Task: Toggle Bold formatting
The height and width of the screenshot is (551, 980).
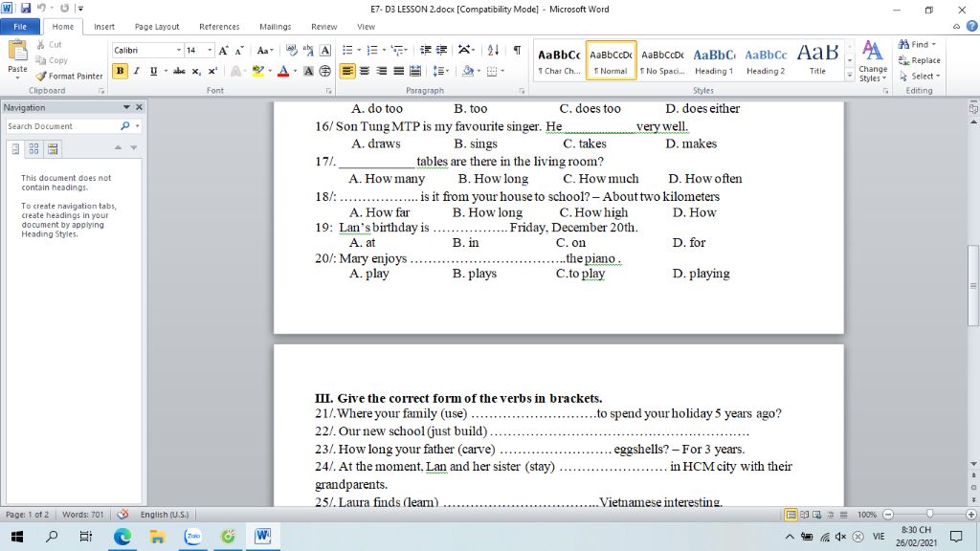Action: click(x=120, y=71)
